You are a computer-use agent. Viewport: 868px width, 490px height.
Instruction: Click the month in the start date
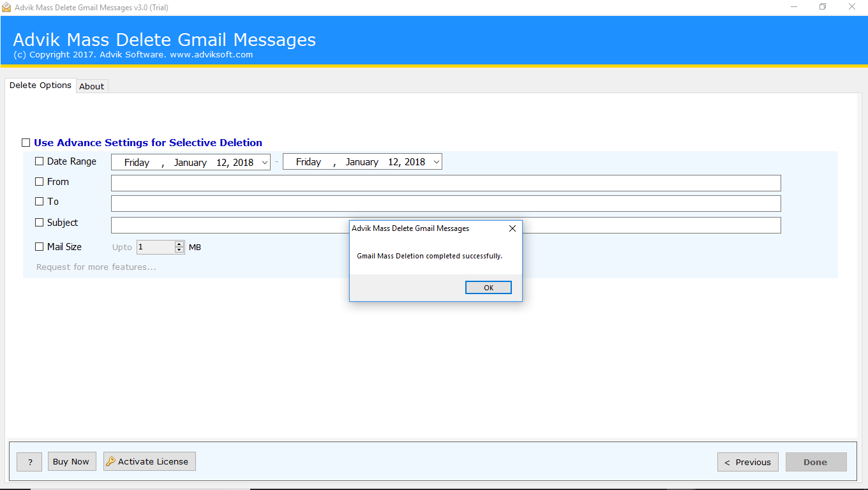coord(190,163)
